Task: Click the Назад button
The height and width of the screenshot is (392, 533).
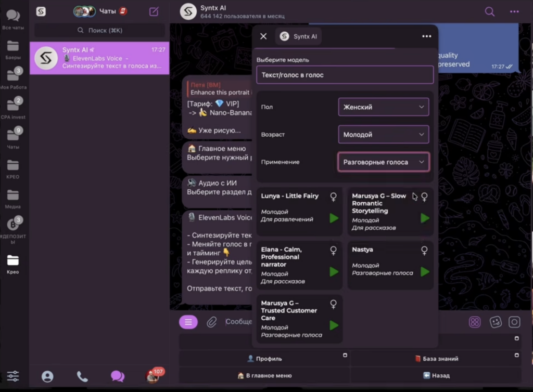Action: pos(436,376)
